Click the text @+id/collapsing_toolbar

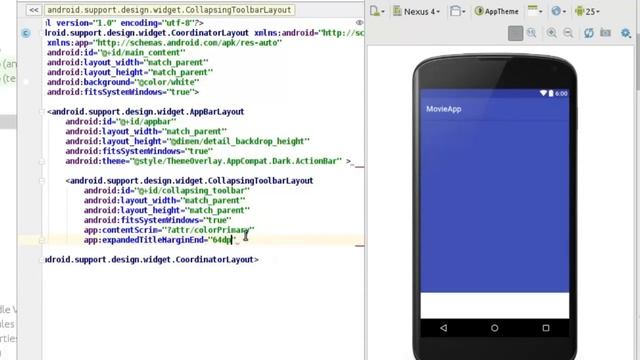(192, 191)
